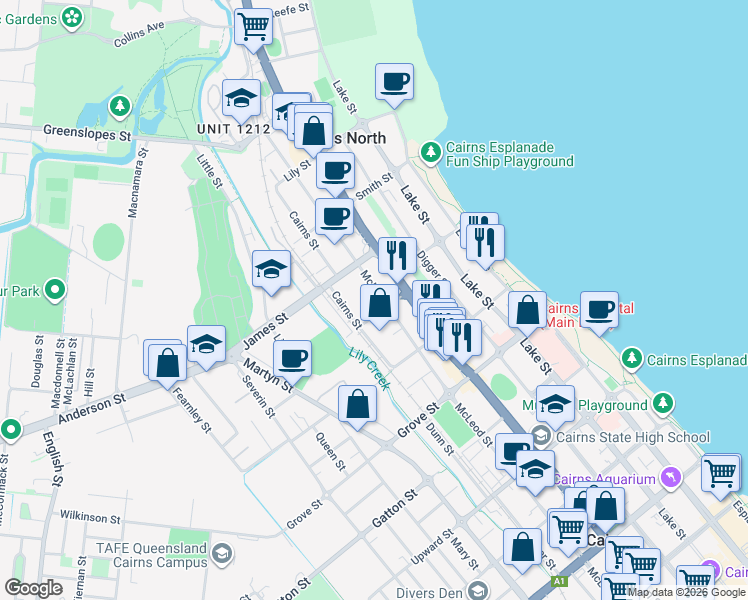Screen dimensions: 748x600
Task: Select the Greenslopes St street label
Action: (x=87, y=133)
